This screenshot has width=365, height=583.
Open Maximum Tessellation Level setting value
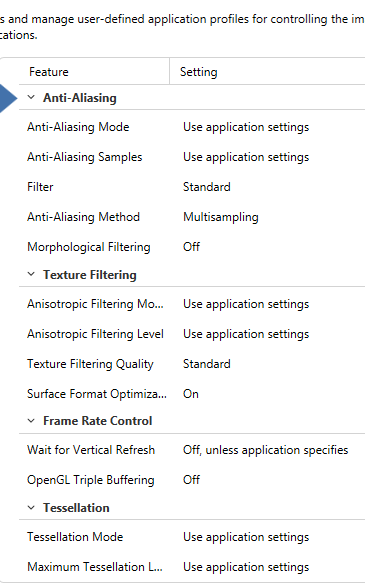[246, 567]
